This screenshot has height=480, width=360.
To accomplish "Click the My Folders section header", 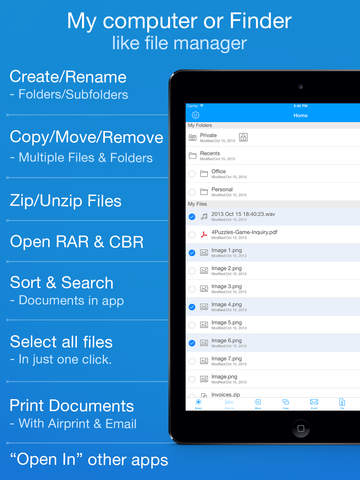I will point(200,125).
